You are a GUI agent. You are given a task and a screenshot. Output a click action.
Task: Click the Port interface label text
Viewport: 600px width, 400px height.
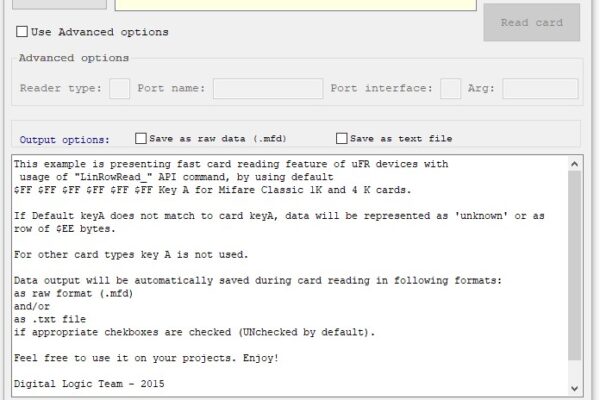click(x=382, y=88)
